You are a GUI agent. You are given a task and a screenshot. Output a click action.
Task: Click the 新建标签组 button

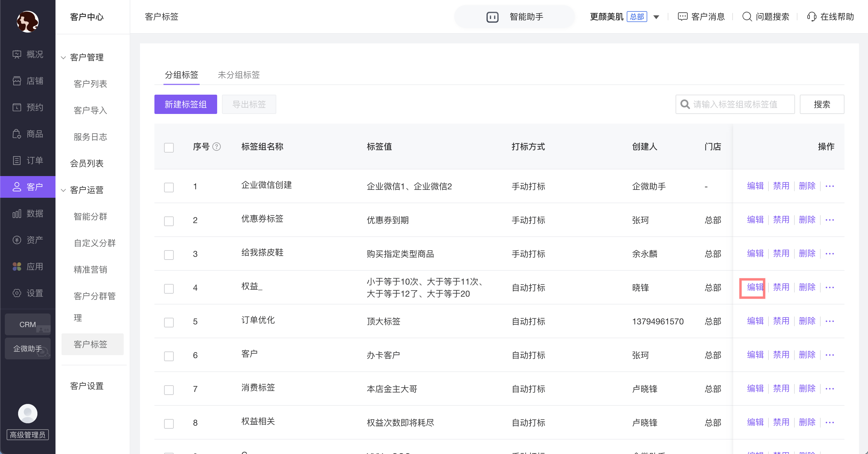coord(186,104)
